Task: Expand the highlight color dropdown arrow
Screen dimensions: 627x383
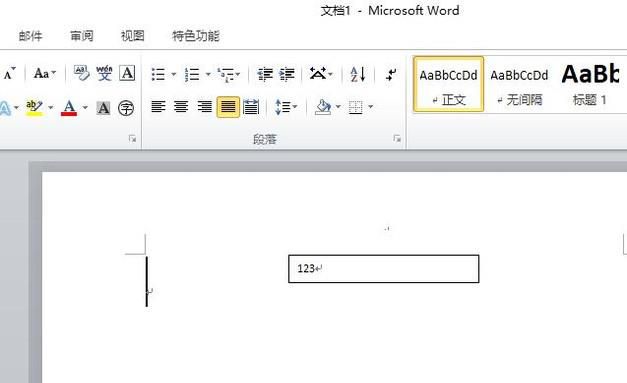Action: point(51,107)
